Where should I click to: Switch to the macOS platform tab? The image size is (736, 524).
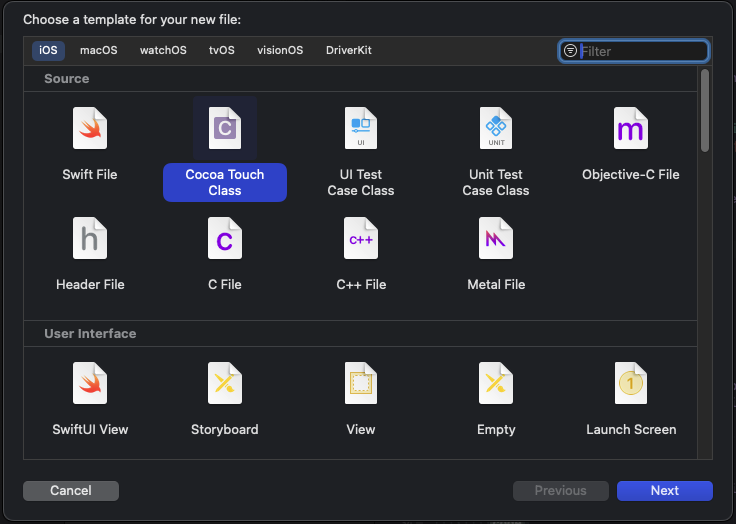(x=99, y=50)
